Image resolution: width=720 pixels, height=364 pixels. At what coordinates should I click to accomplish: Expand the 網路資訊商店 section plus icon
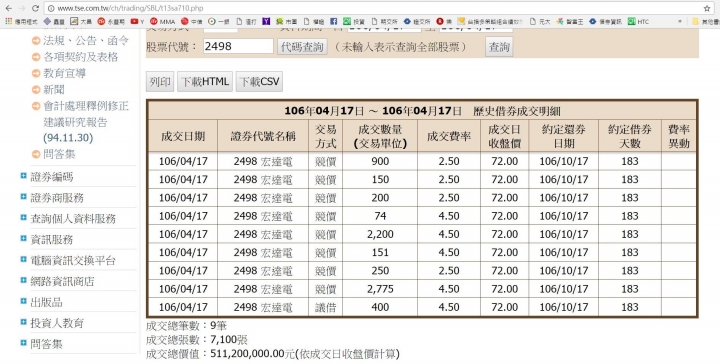tap(23, 280)
